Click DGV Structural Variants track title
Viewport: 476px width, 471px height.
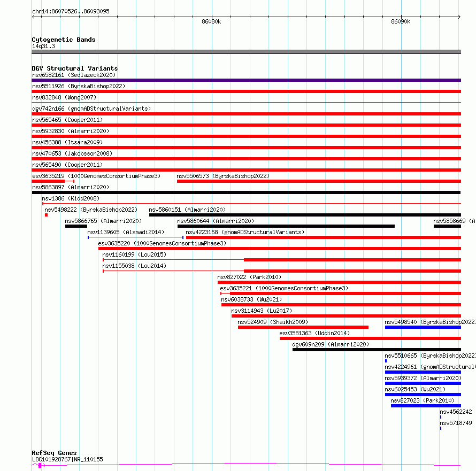click(x=75, y=68)
